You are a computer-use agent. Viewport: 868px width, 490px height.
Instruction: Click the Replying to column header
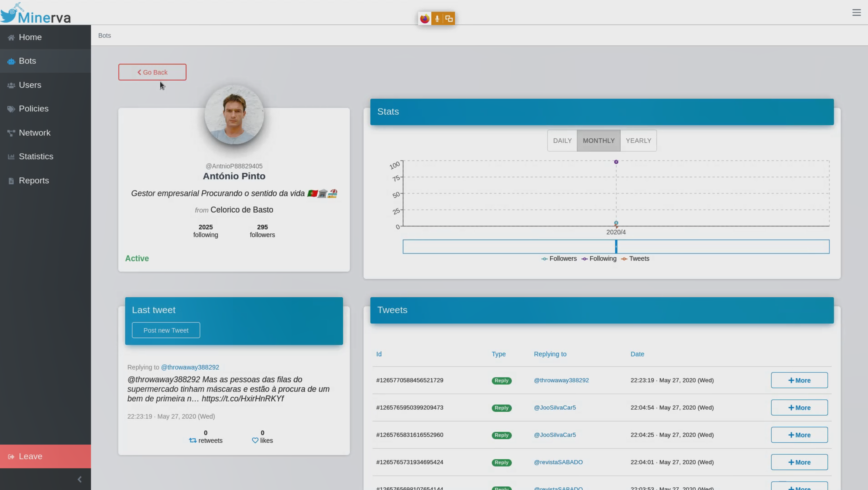[x=550, y=354]
